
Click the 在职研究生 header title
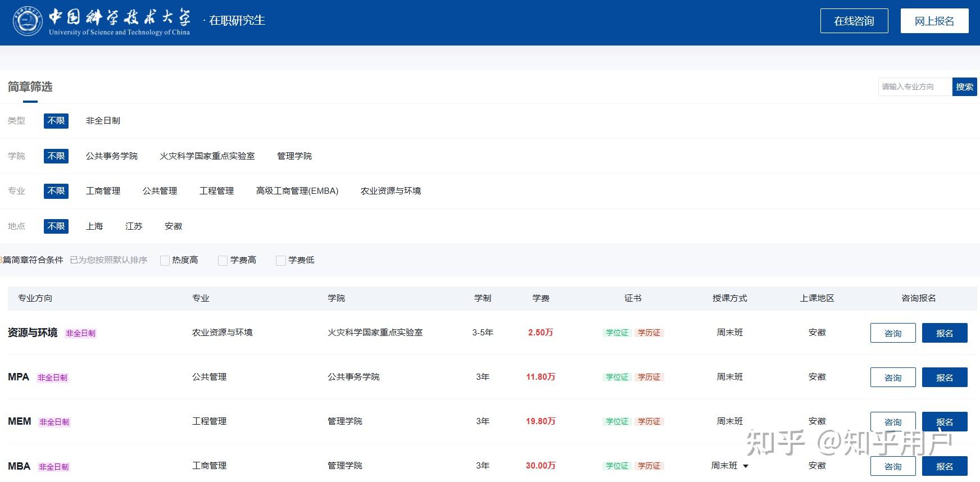[237, 21]
